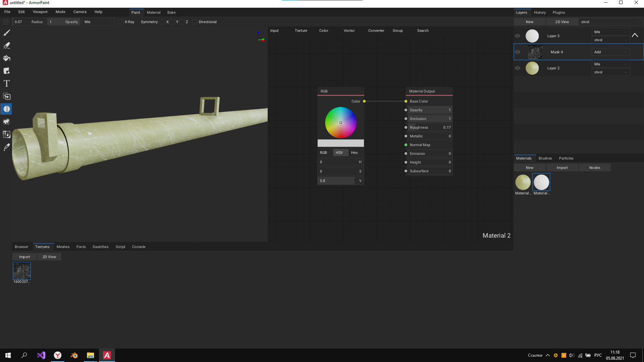The width and height of the screenshot is (644, 362).
Task: Open the Viewport menu
Action: (x=40, y=12)
